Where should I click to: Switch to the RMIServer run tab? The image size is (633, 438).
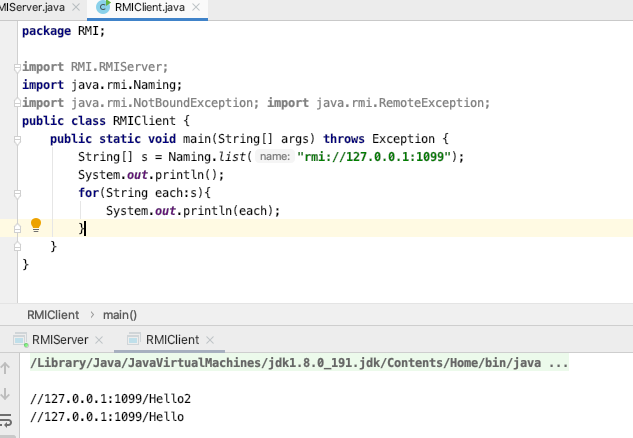pyautogui.click(x=60, y=340)
